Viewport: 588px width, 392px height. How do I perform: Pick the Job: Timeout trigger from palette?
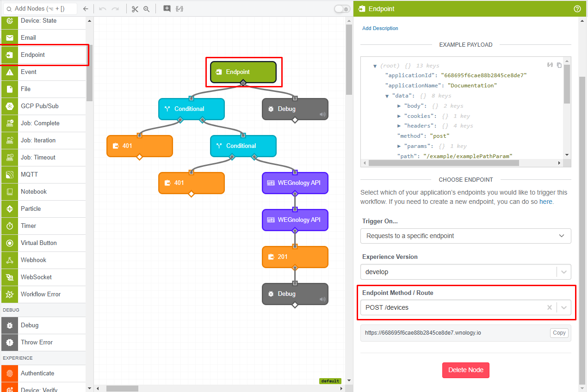point(43,157)
